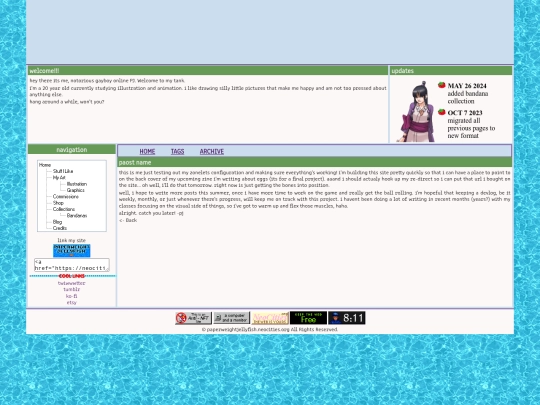The height and width of the screenshot is (405, 540).
Task: Click the 'OCT 7 2023' update date
Action: coord(465,113)
